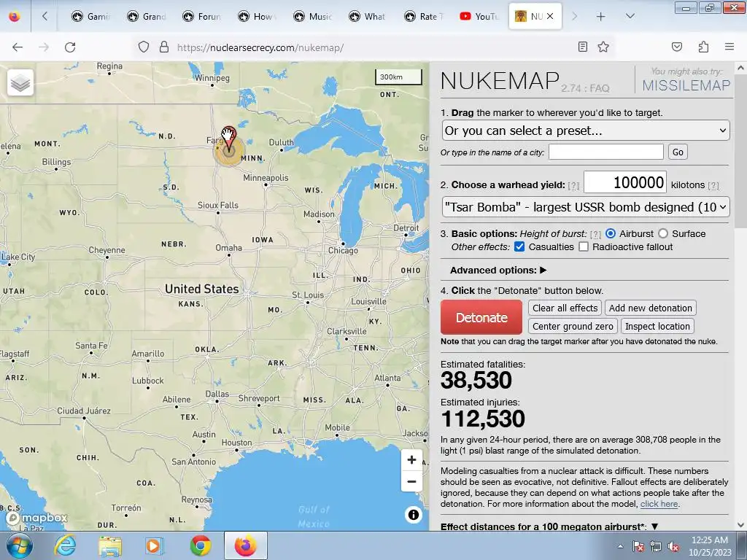Open Windows Media Player in taskbar
747x560 pixels.
(155, 545)
